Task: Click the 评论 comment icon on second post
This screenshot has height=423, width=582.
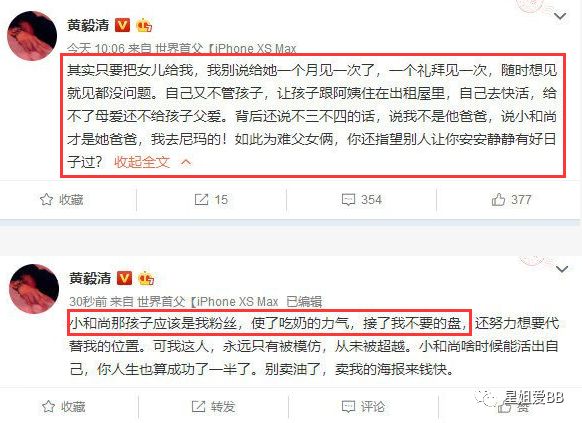Action: click(348, 407)
